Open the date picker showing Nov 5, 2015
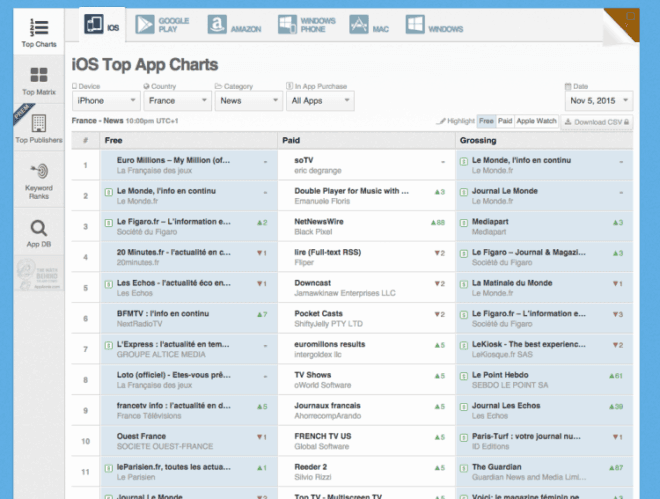 click(x=598, y=101)
